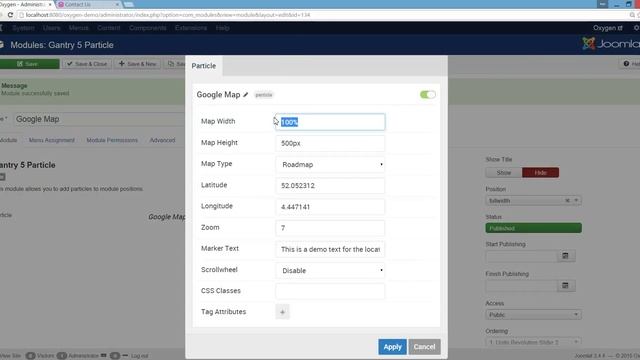Click the Log out link in footer
The image size is (640, 360).
click(x=139, y=356)
